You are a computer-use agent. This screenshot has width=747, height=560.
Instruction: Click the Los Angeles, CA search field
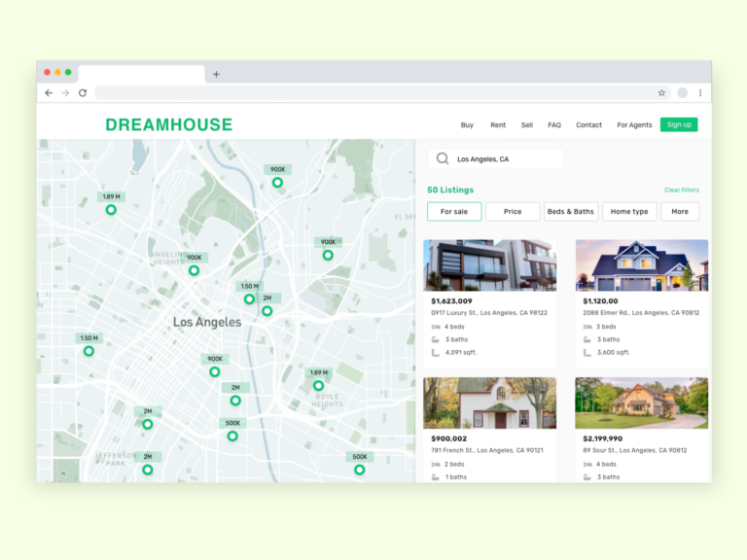[x=506, y=158]
